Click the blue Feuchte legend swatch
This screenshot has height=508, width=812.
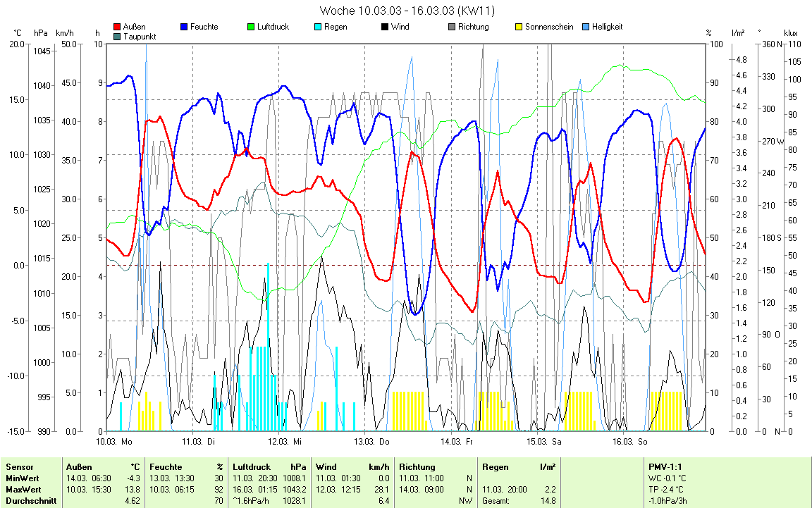coord(185,27)
